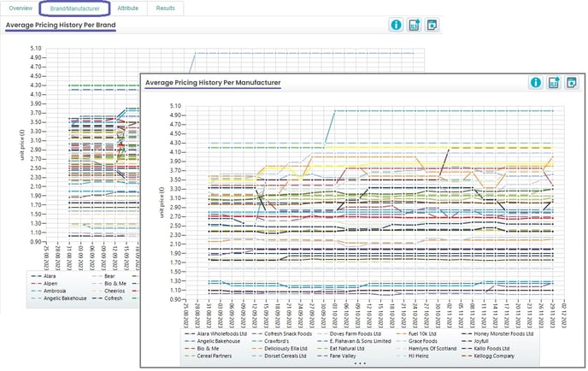Image resolution: width=588 pixels, height=371 pixels.
Task: Toggle Doves Farm Foods Ltd legend entry
Action: pyautogui.click(x=349, y=333)
